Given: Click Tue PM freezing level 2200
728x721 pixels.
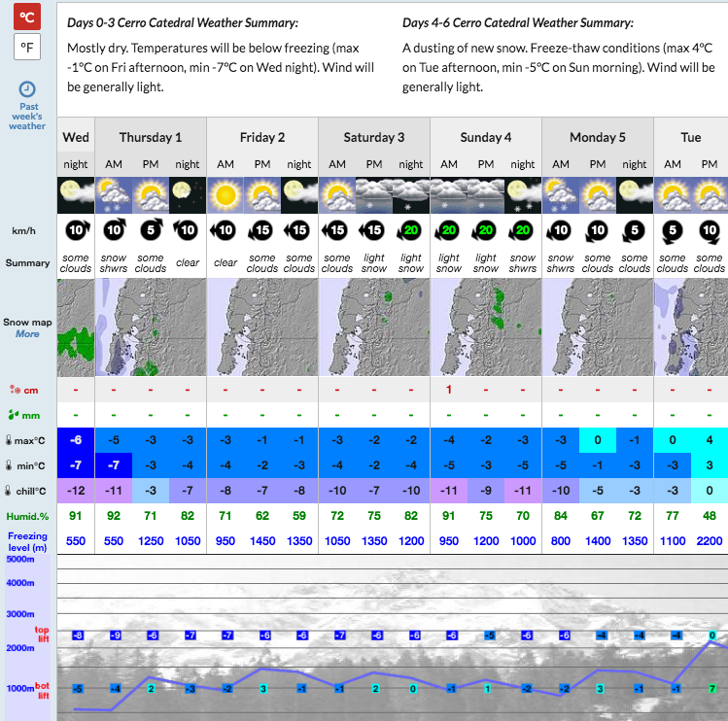Looking at the screenshot, I should [x=710, y=541].
